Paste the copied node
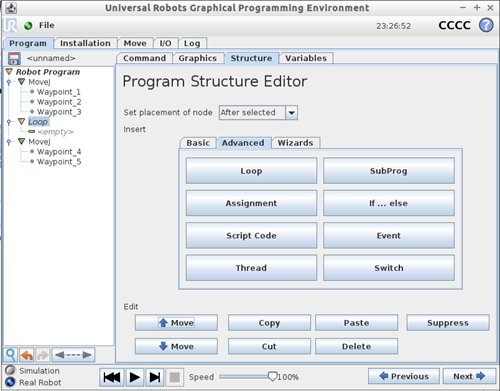This screenshot has width=500, height=391. (x=356, y=323)
